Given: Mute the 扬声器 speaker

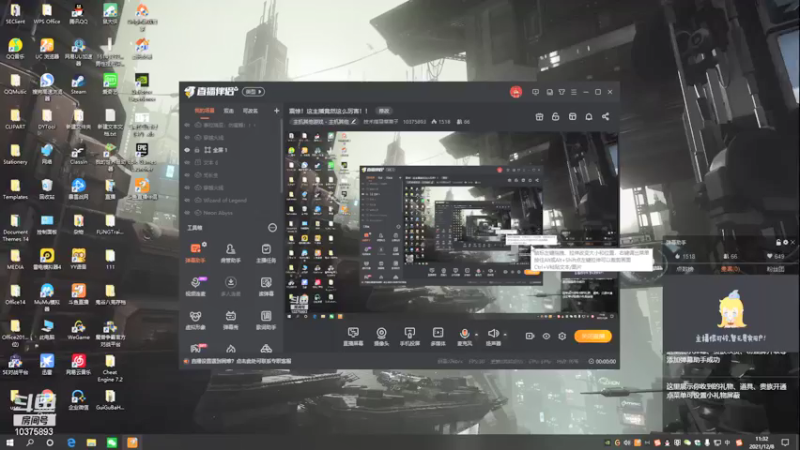Looking at the screenshot, I should (x=493, y=334).
